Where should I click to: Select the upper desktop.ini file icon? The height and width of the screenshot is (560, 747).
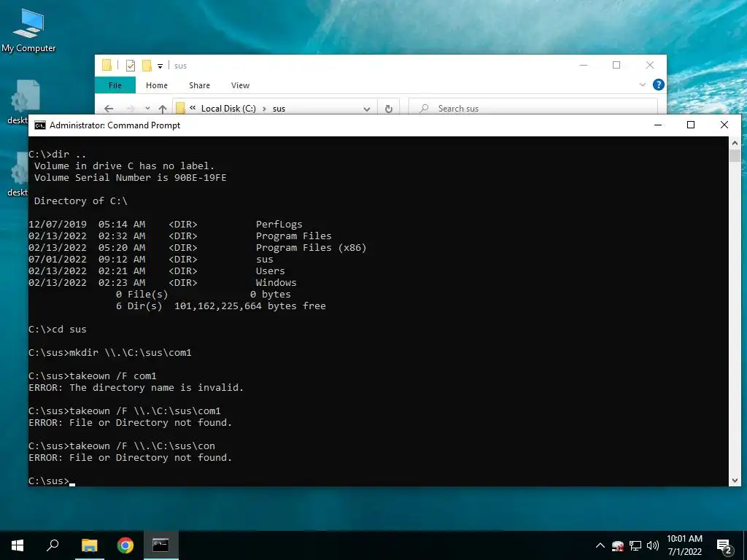(x=19, y=102)
